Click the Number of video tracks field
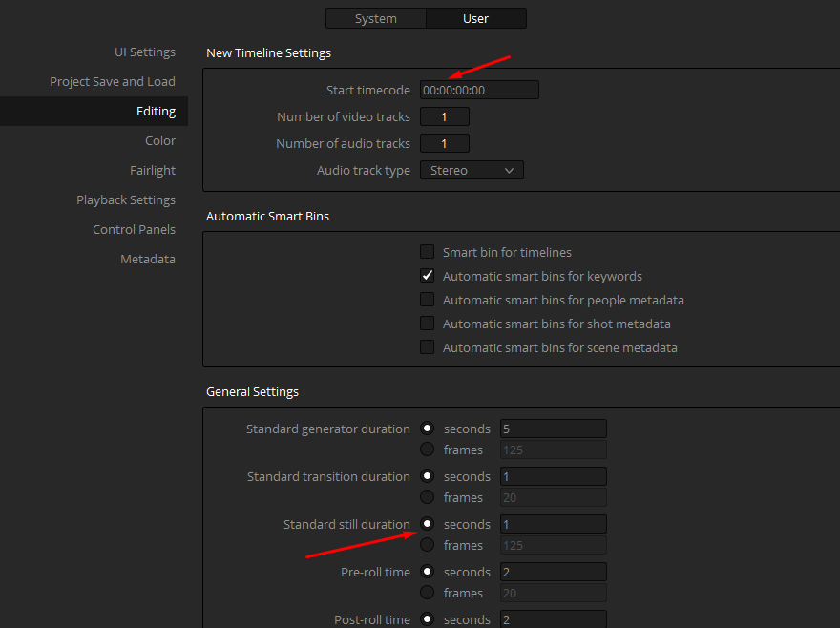 pos(445,116)
